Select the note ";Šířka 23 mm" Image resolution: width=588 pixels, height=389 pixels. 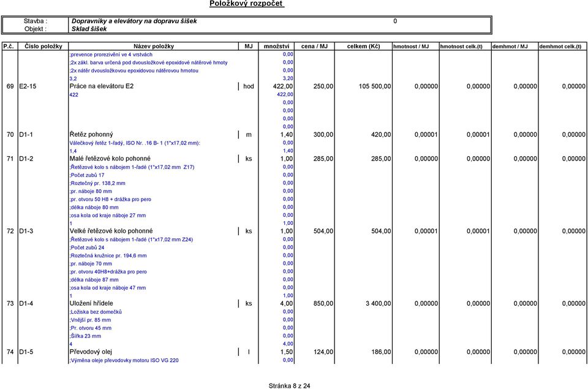click(85, 336)
